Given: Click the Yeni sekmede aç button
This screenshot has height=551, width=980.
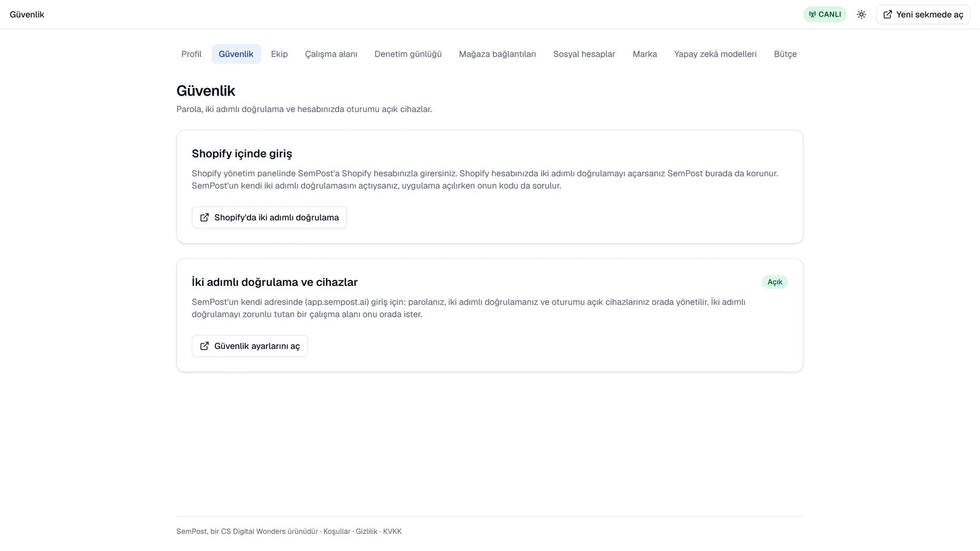Looking at the screenshot, I should click(923, 15).
